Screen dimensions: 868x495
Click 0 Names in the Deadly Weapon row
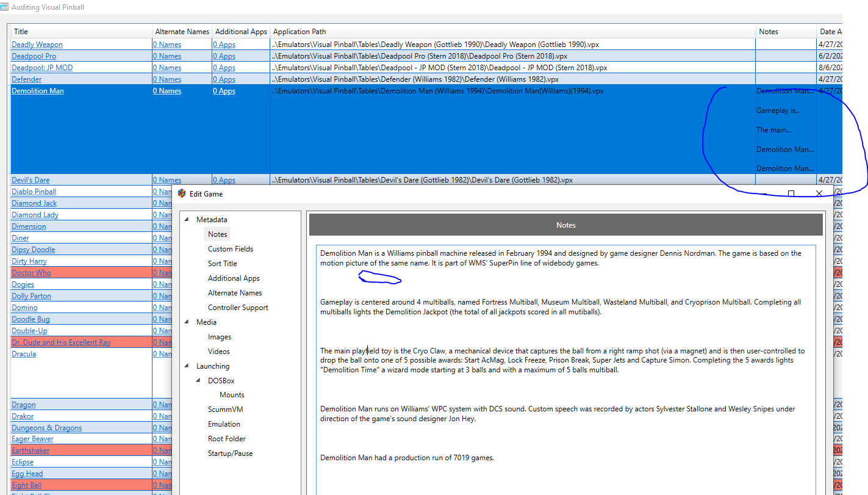167,45
